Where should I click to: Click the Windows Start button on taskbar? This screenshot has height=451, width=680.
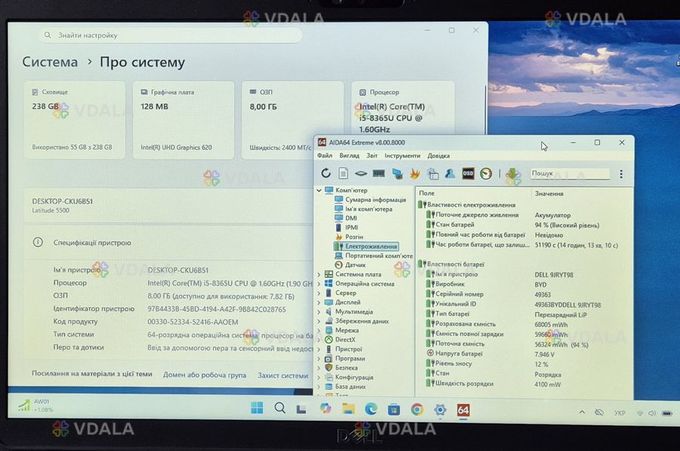coord(257,408)
